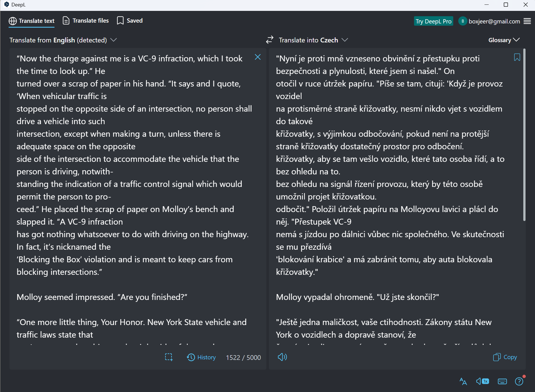The width and height of the screenshot is (535, 392).
Task: Open the keyboard shortcuts icon
Action: click(x=502, y=381)
